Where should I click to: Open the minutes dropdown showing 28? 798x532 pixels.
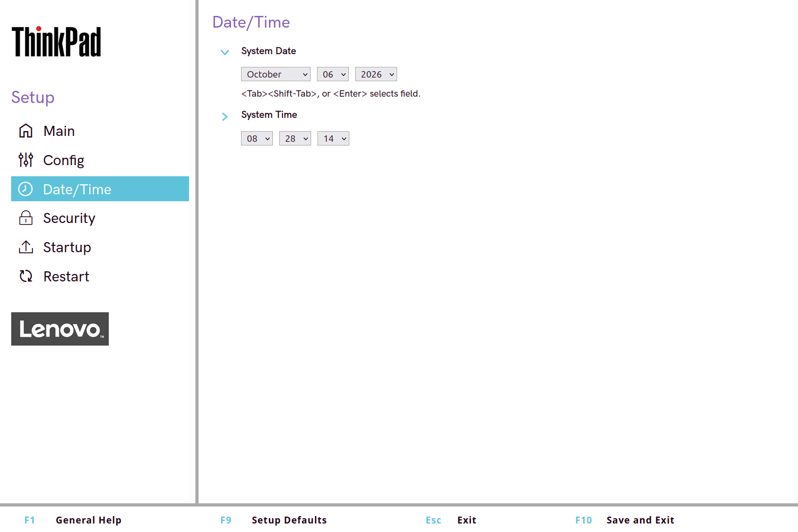click(295, 139)
